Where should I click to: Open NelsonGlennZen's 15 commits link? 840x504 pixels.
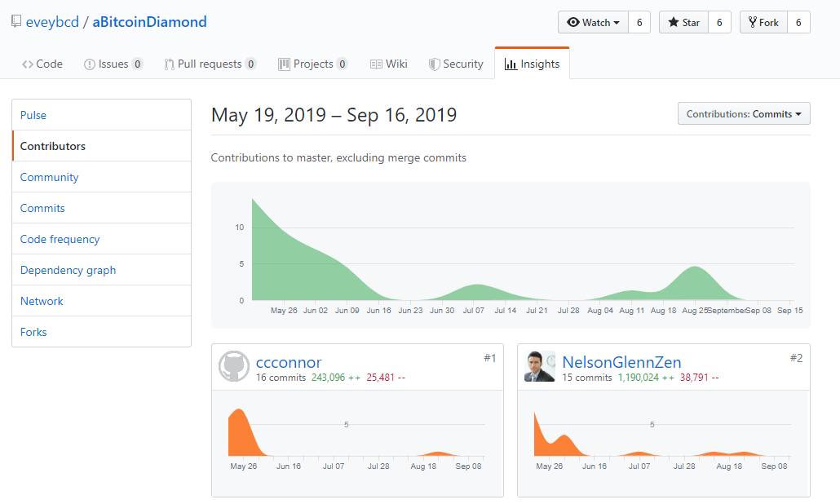pos(587,378)
